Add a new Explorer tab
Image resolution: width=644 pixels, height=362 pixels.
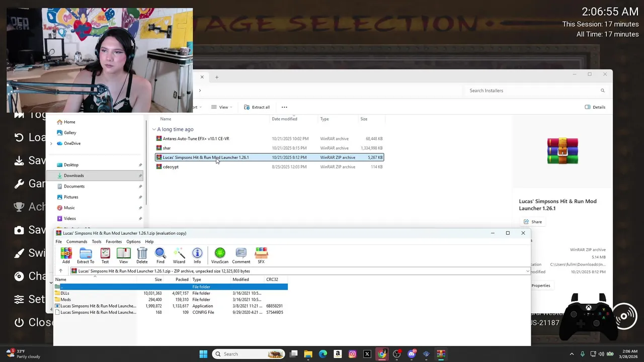tap(217, 77)
